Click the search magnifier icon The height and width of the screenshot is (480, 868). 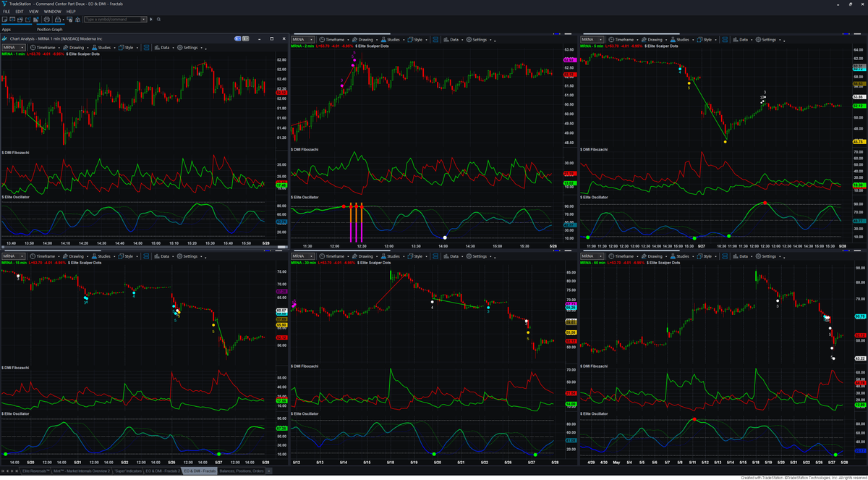point(158,20)
